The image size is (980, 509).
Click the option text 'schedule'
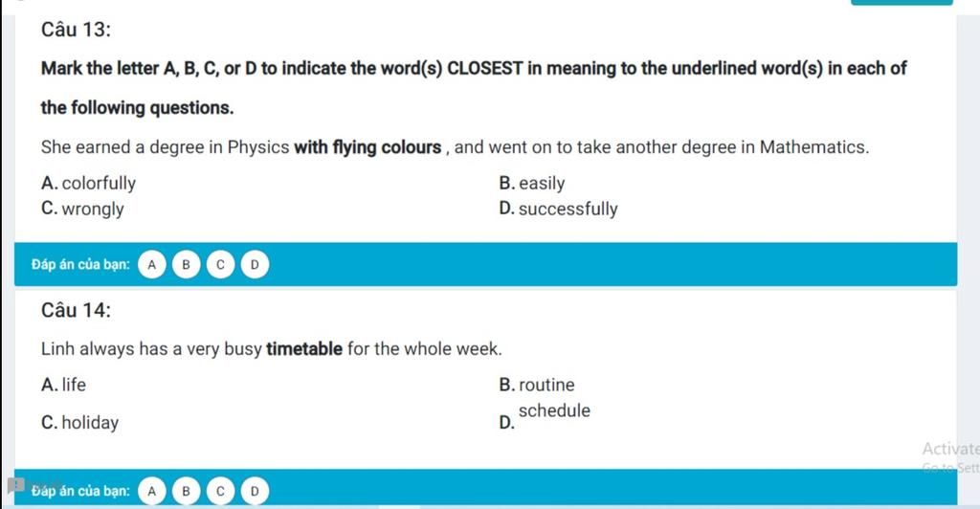click(554, 410)
